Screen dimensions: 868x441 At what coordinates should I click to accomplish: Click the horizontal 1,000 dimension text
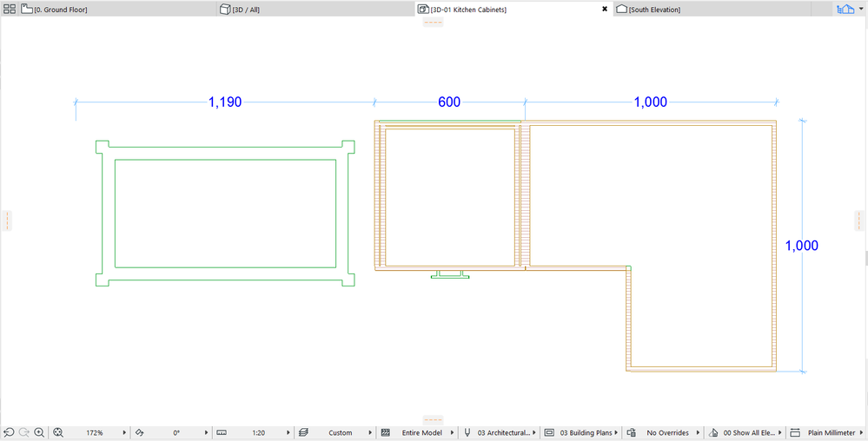[651, 102]
